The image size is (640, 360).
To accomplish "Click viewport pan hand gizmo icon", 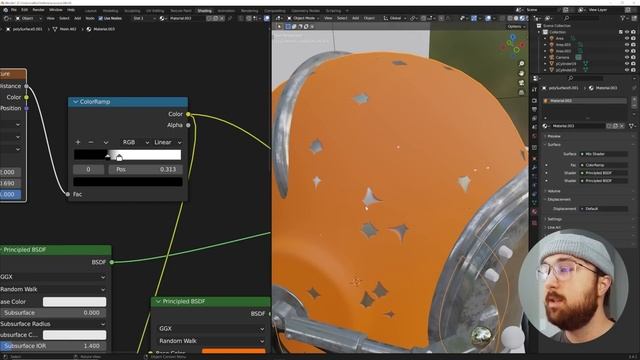I will [521, 73].
